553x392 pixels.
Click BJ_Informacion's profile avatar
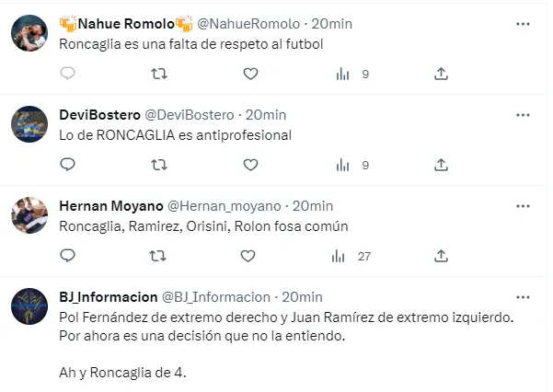pos(29,307)
